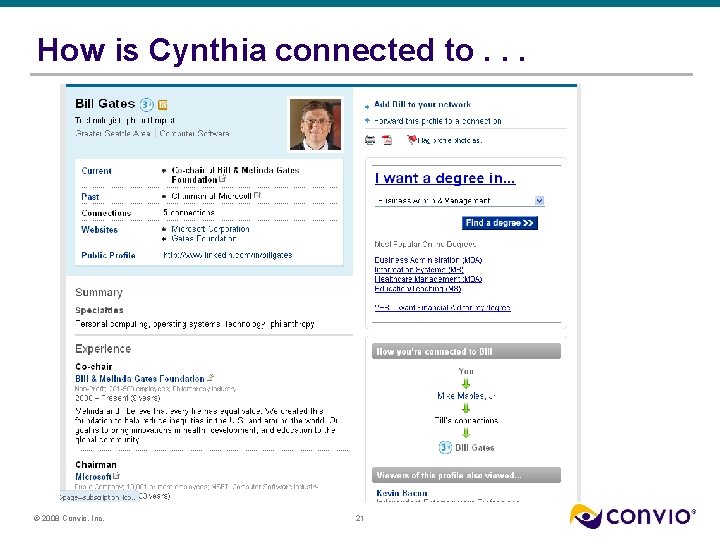Open the financial aid link under degrees list
The width and height of the screenshot is (720, 540).
tap(442, 308)
